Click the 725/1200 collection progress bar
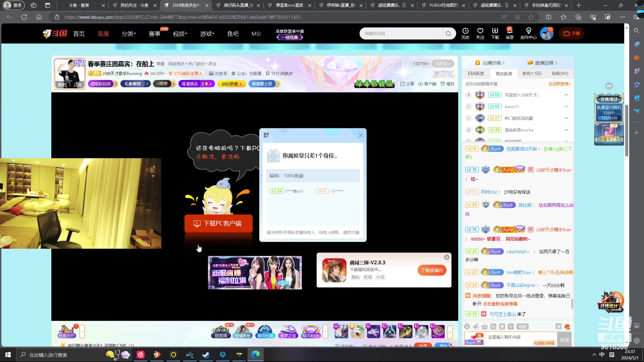 (x=608, y=118)
